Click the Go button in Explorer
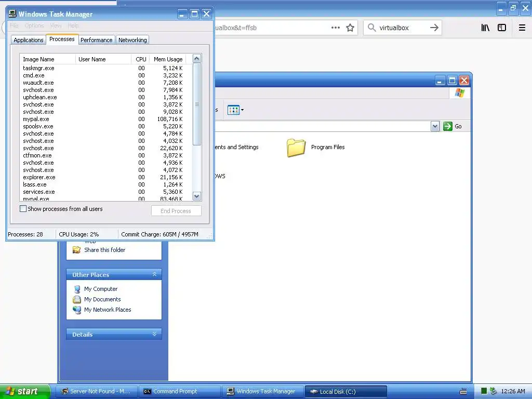The image size is (532, 399). tap(453, 126)
